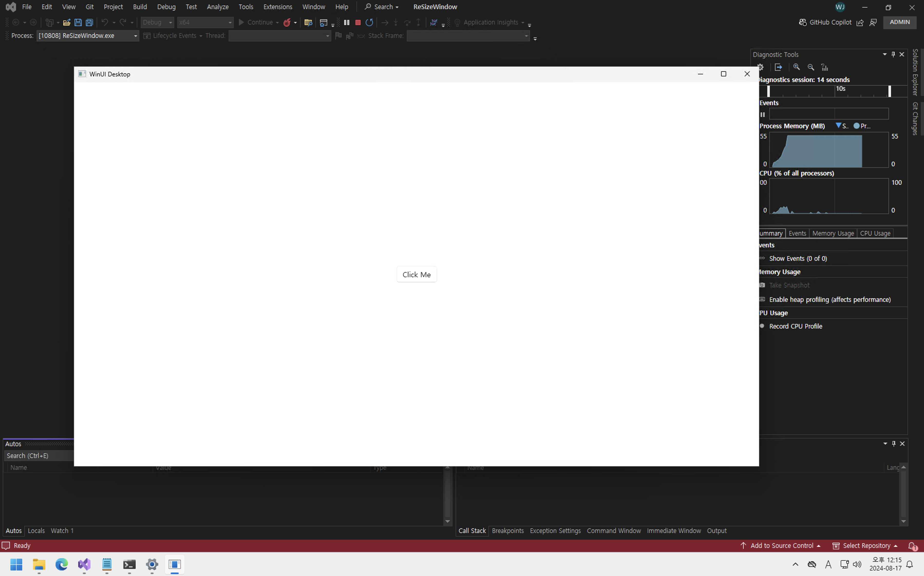Screen dimensions: 924x576
Task: Open the Add to Source Control dropdown
Action: 781,545
